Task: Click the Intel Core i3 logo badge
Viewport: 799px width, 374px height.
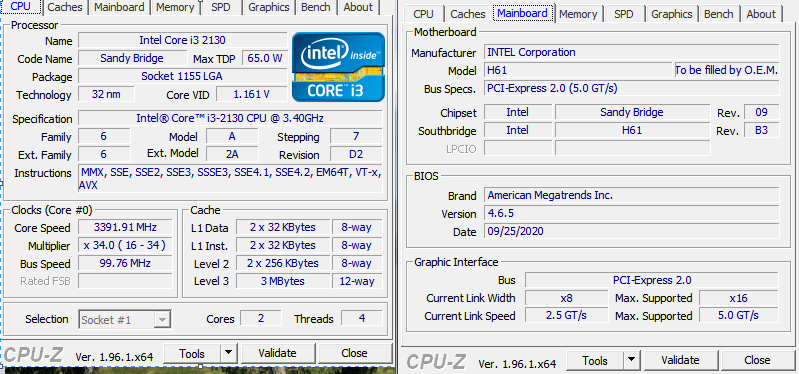Action: [x=338, y=67]
